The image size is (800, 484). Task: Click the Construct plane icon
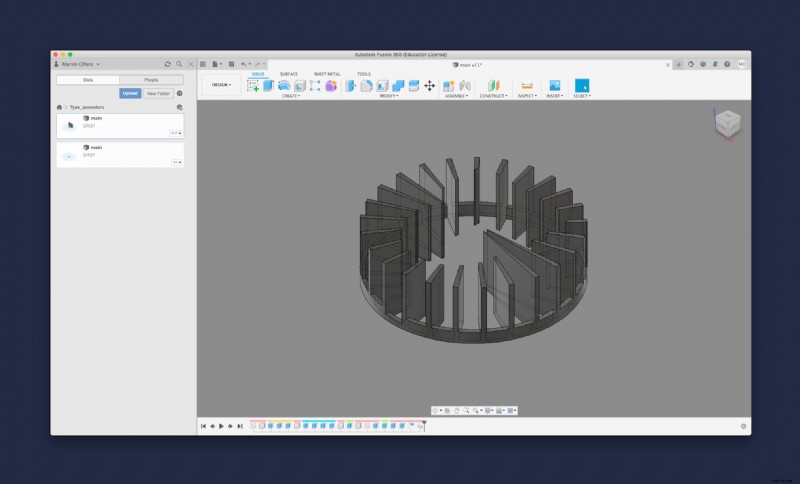tap(493, 86)
